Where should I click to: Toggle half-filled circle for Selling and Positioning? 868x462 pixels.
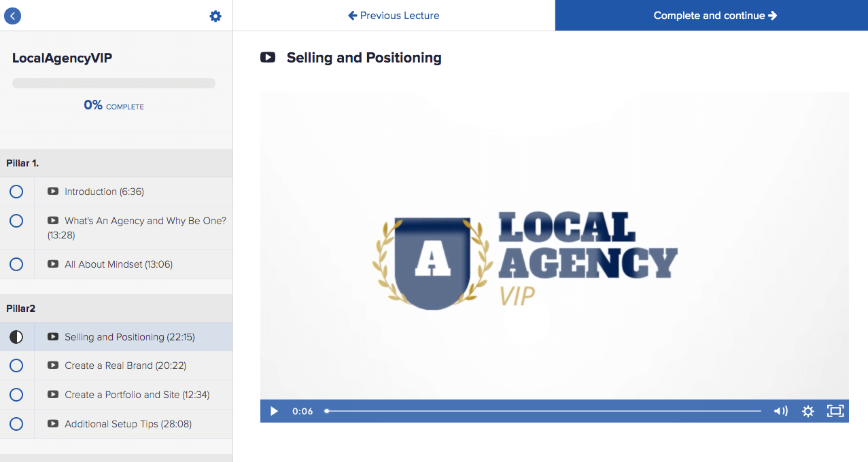(16, 337)
